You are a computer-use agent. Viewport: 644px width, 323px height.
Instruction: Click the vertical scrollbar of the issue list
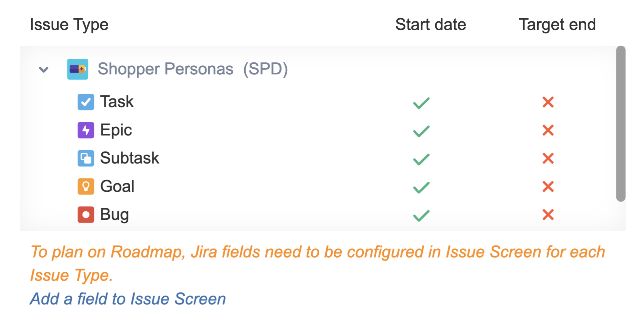621,123
